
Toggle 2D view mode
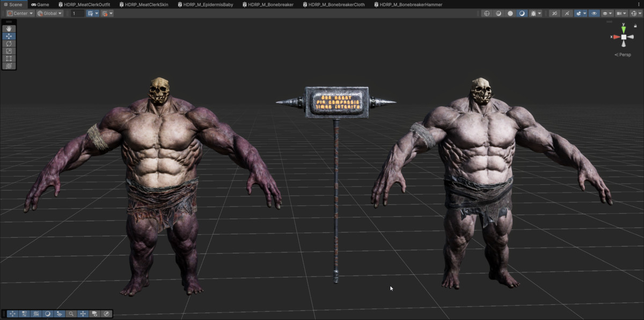[554, 13]
